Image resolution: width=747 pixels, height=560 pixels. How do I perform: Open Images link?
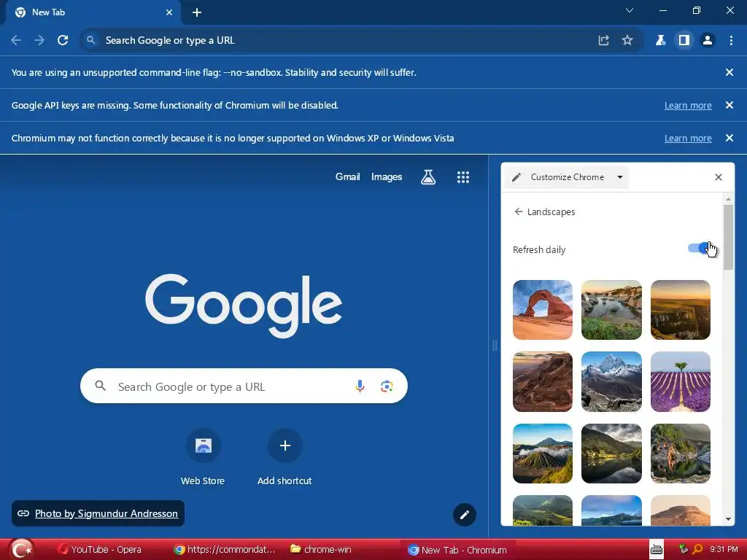click(387, 176)
